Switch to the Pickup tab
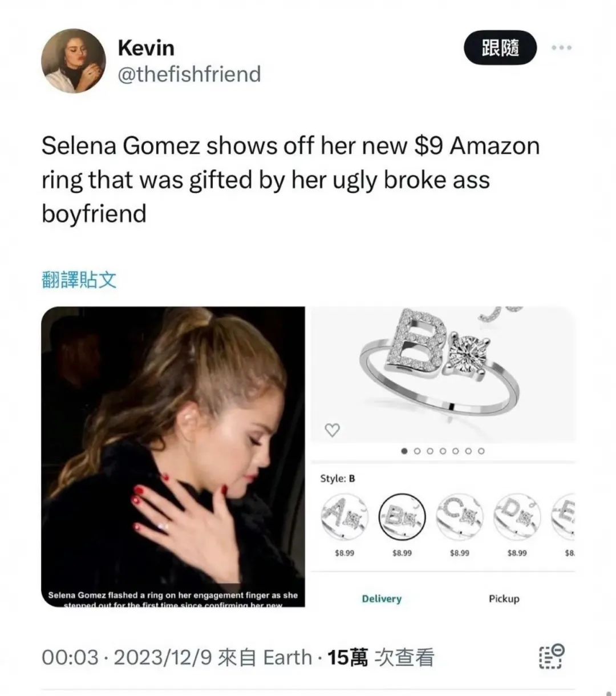The height and width of the screenshot is (696, 616). coord(504,598)
